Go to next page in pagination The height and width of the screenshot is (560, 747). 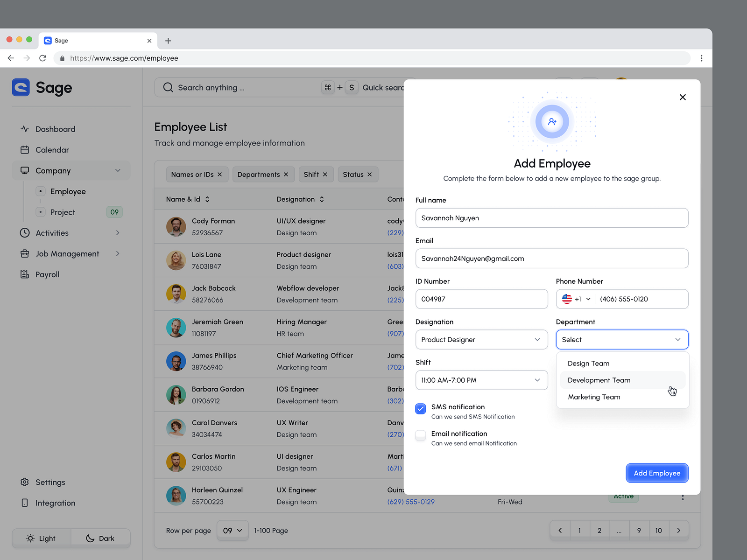click(x=678, y=531)
